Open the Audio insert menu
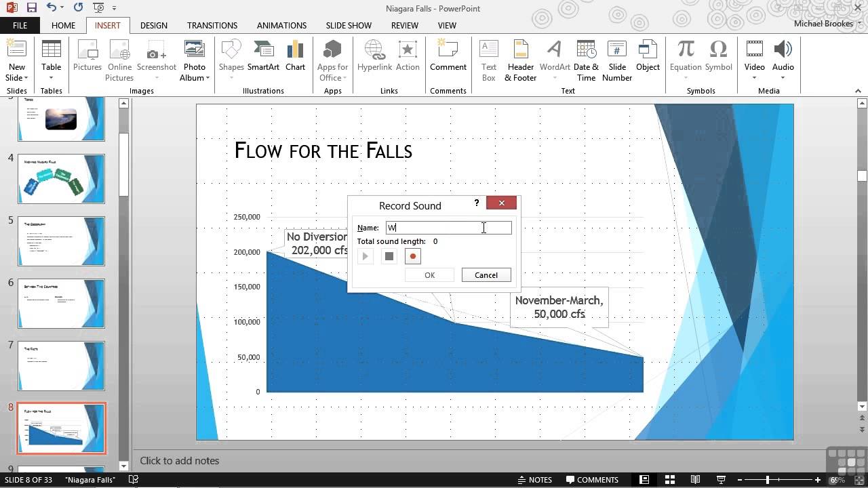868x488 pixels. coord(783,60)
